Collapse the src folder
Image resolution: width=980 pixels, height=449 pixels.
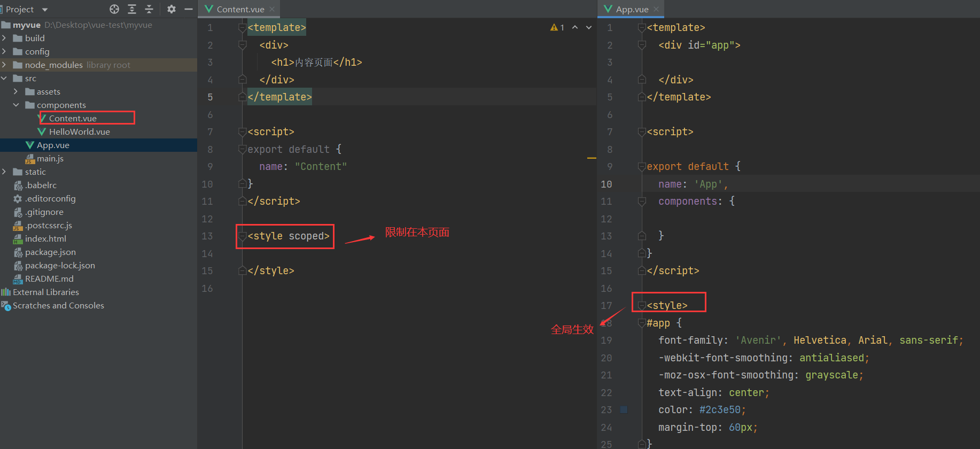click(x=4, y=78)
